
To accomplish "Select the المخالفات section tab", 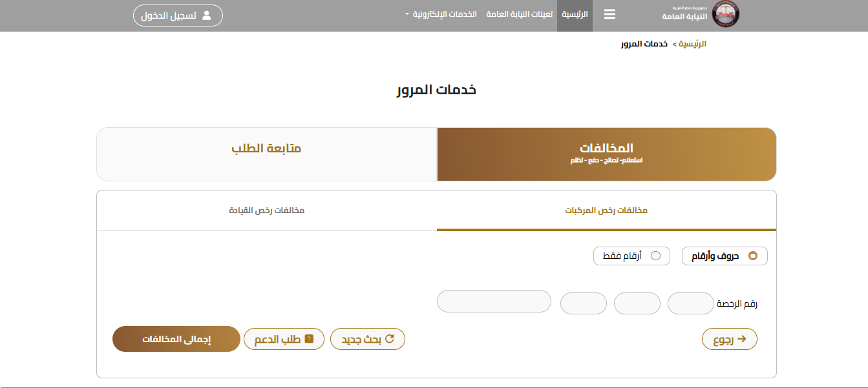I will coord(606,154).
